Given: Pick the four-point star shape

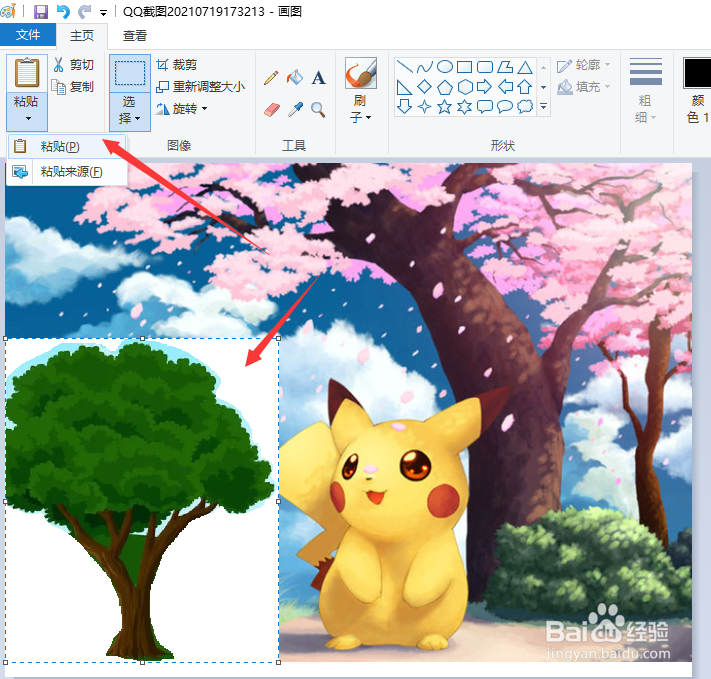Looking at the screenshot, I should (x=424, y=107).
